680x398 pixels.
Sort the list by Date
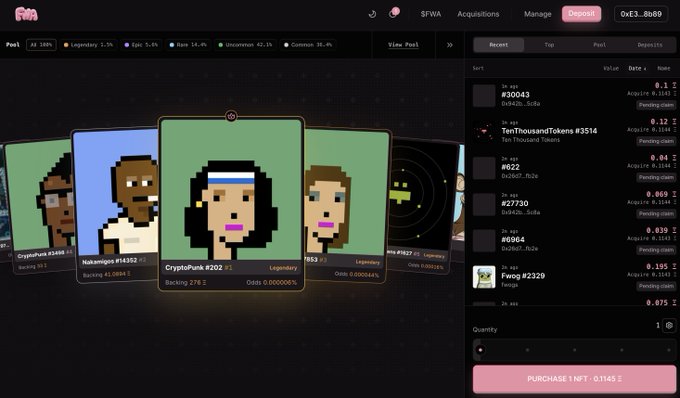(637, 68)
